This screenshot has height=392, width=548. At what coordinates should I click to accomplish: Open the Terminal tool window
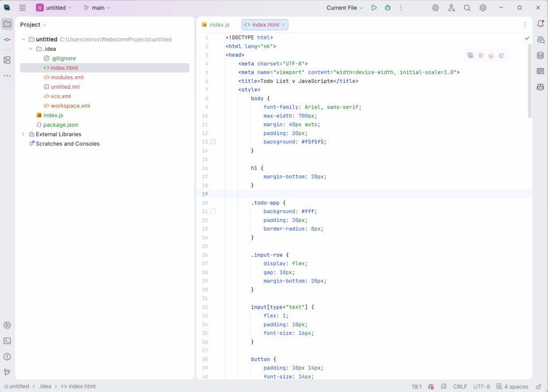(7, 341)
